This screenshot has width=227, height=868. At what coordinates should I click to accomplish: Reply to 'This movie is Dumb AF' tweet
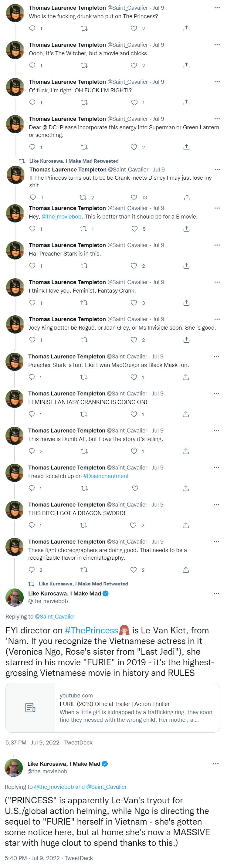32,451
